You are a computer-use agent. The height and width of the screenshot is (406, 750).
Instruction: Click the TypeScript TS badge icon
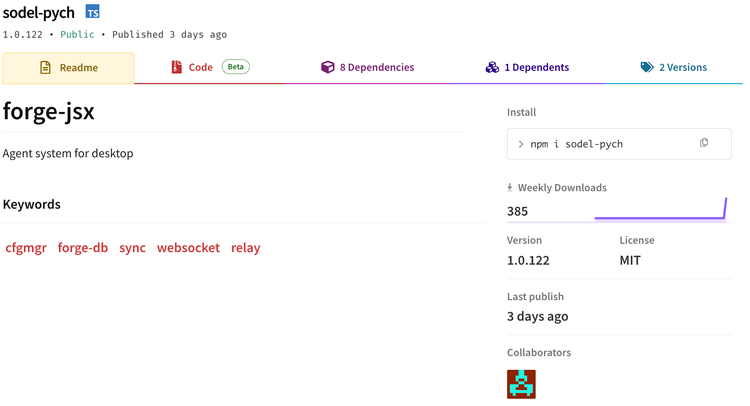point(92,11)
